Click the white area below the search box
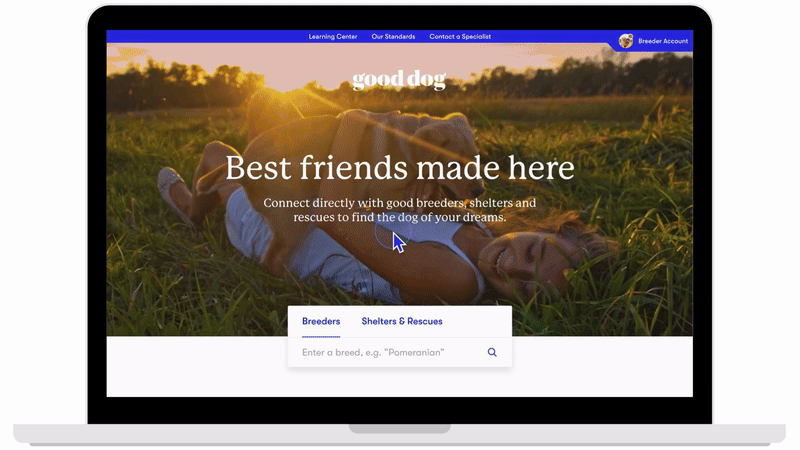The image size is (800, 450). [400, 383]
